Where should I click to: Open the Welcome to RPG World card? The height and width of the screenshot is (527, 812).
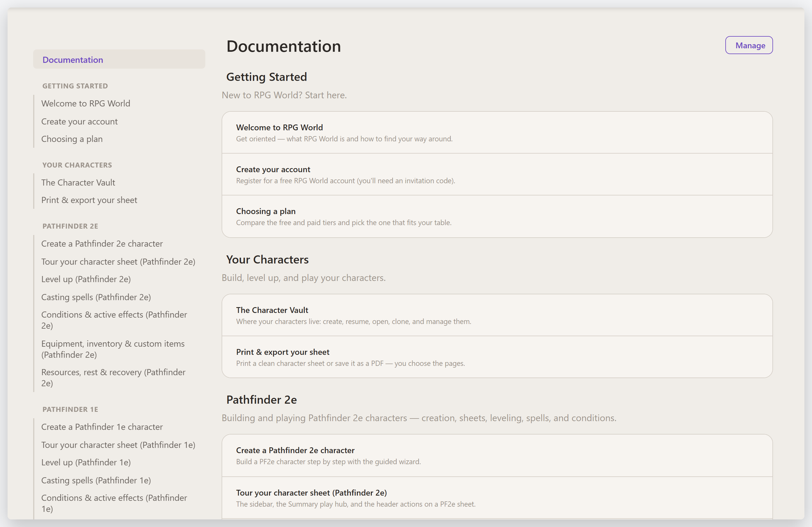point(497,133)
